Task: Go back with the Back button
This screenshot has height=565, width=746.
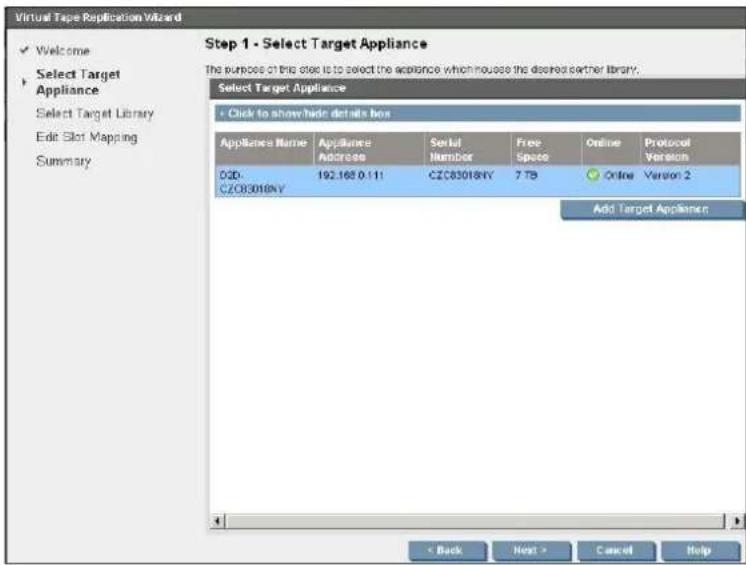Action: click(x=447, y=551)
